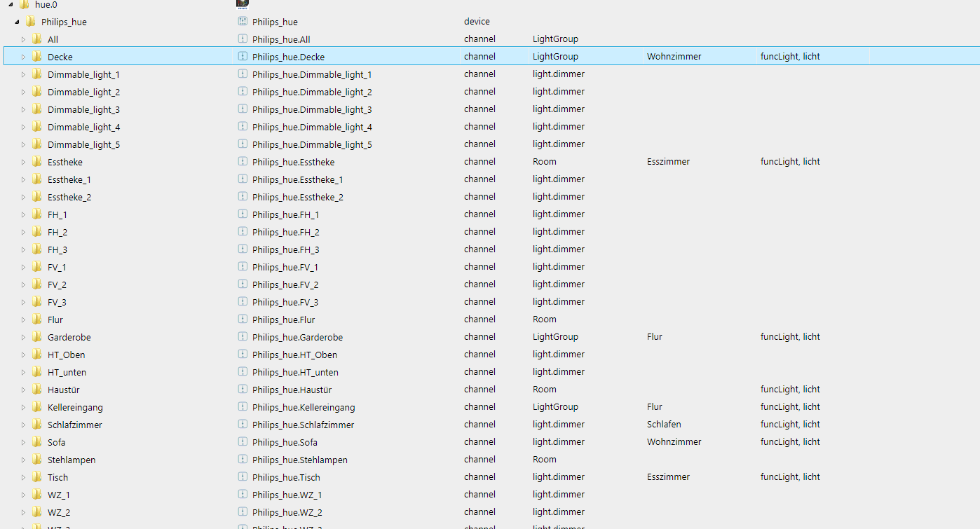This screenshot has width=980, height=529.
Task: Click funcLight, licht cell in Haustür row
Action: click(x=790, y=390)
